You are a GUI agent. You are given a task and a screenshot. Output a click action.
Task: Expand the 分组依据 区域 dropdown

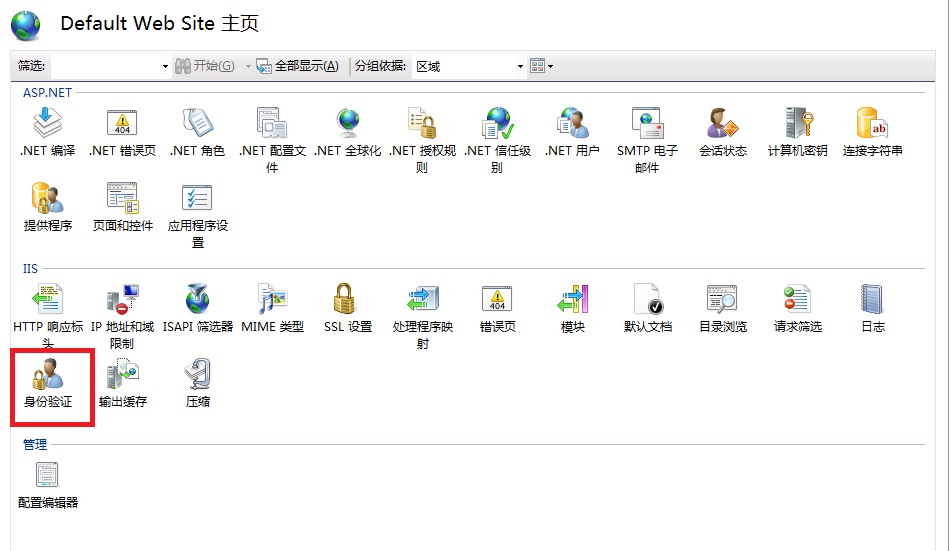tap(520, 66)
